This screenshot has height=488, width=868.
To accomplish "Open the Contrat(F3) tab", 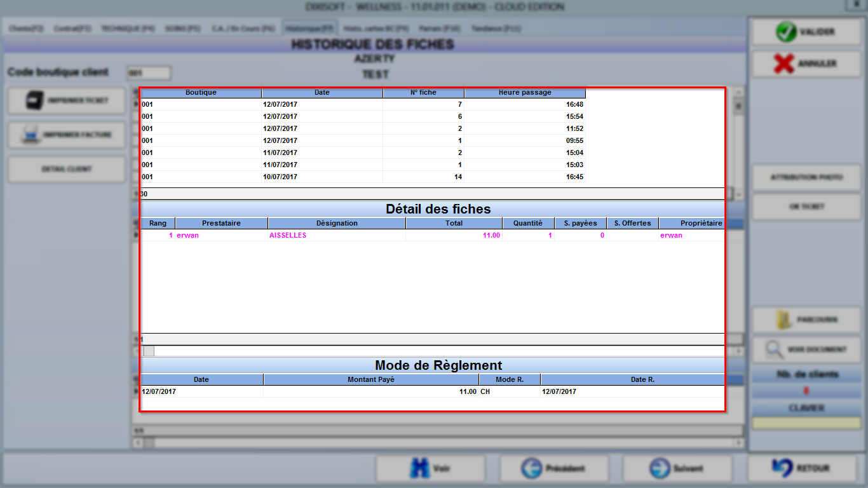I will (73, 29).
